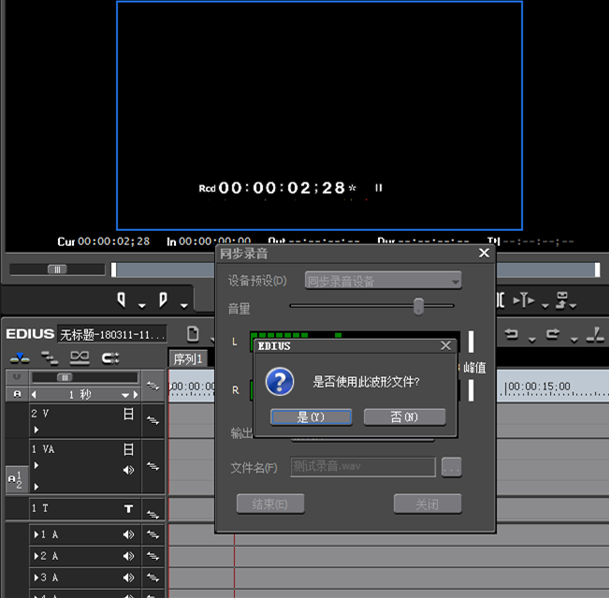
Task: Increase timeline scale with right arrow
Action: [136, 395]
